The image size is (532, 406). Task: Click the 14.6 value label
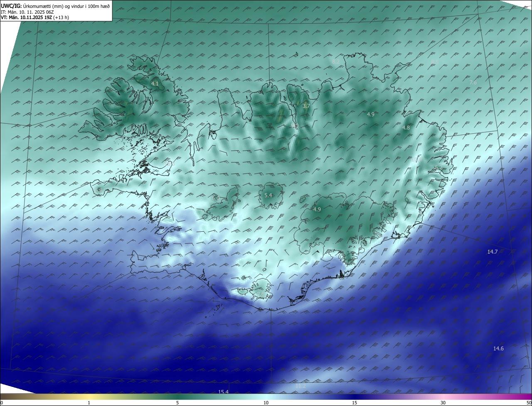498,349
